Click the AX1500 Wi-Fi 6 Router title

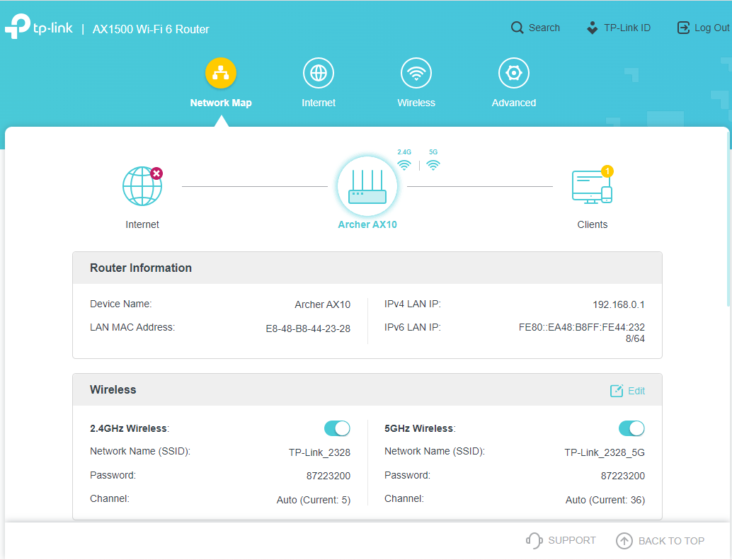151,29
